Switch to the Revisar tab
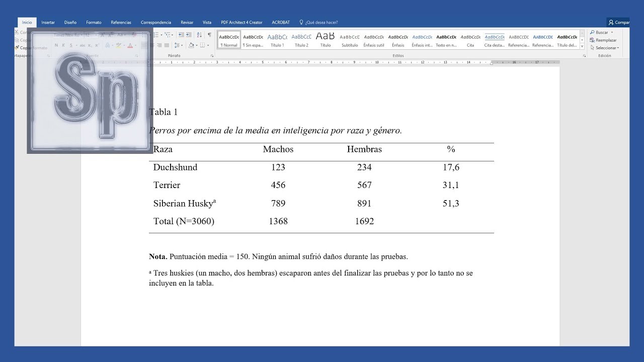The width and height of the screenshot is (644, 362). pyautogui.click(x=187, y=22)
